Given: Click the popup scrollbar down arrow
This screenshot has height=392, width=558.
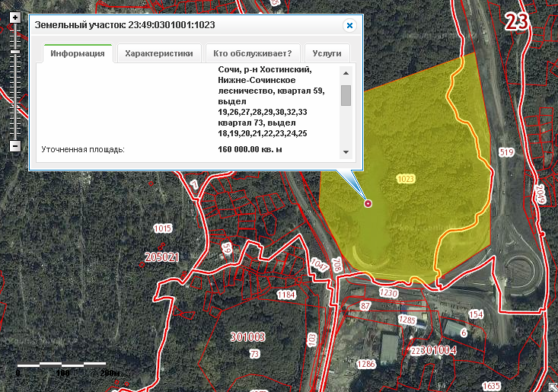Looking at the screenshot, I should pyautogui.click(x=346, y=151).
